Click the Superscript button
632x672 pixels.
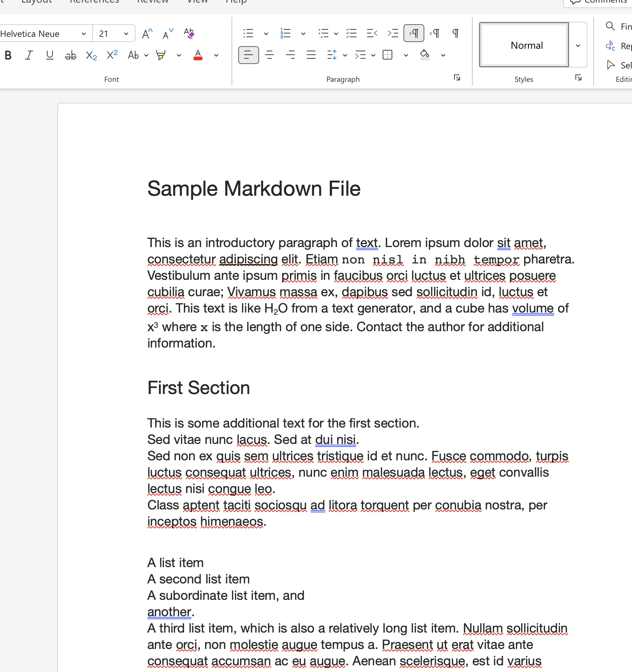click(x=112, y=55)
